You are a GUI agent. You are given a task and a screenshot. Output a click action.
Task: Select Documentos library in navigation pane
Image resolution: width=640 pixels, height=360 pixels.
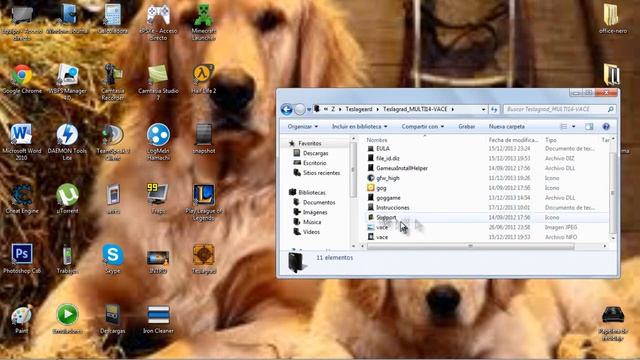pos(319,202)
